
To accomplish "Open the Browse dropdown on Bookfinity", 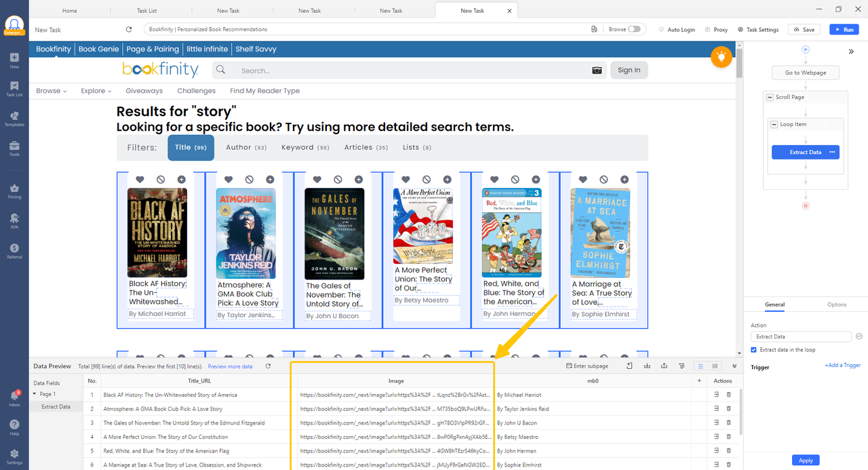I will 52,91.
